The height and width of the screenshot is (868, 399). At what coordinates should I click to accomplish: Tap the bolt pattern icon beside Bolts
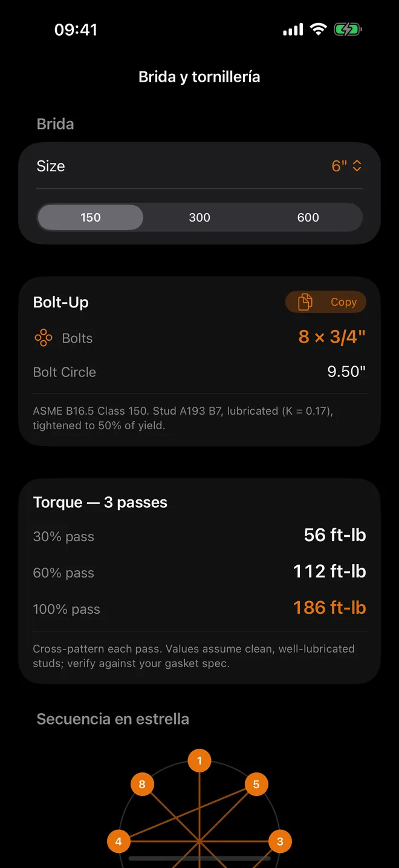click(x=44, y=338)
